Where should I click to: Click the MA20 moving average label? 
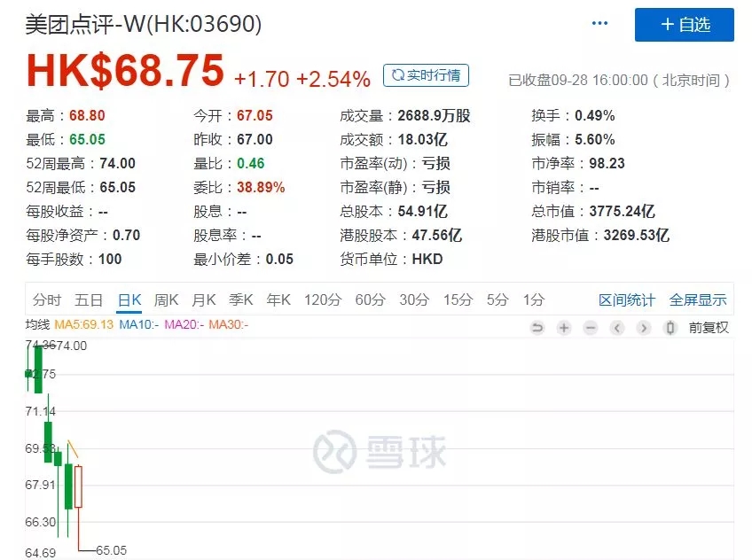click(184, 325)
